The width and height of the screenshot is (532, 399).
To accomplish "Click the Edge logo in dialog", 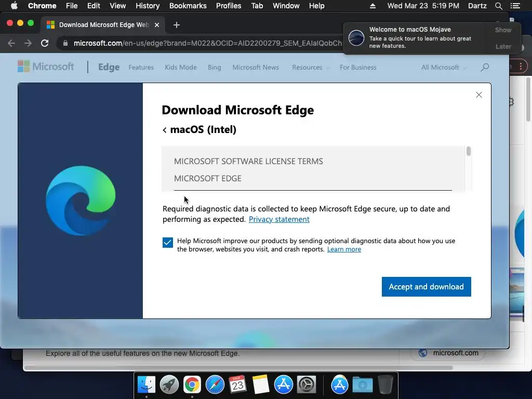I will point(81,201).
